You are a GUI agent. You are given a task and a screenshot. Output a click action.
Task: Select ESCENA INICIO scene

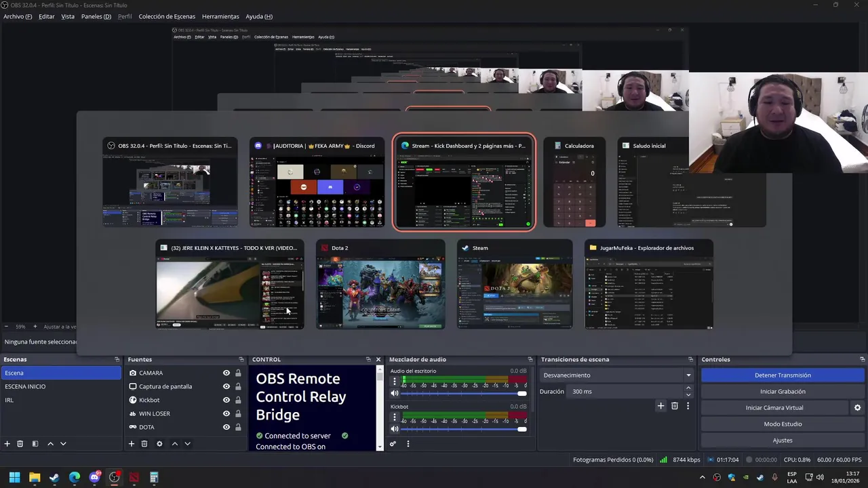click(x=61, y=386)
